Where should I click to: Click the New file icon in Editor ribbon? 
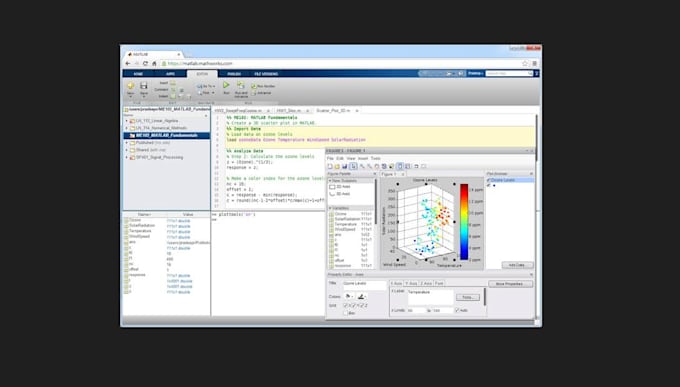(x=131, y=86)
